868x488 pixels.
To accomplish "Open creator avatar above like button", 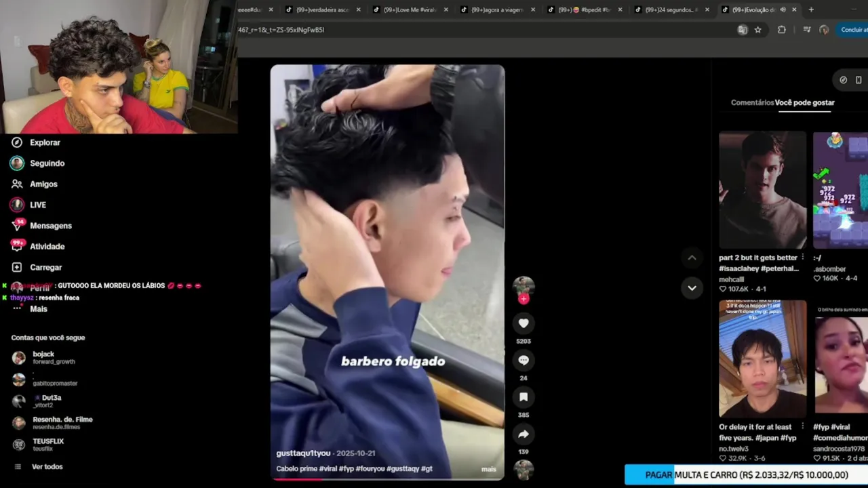I will coord(524,287).
